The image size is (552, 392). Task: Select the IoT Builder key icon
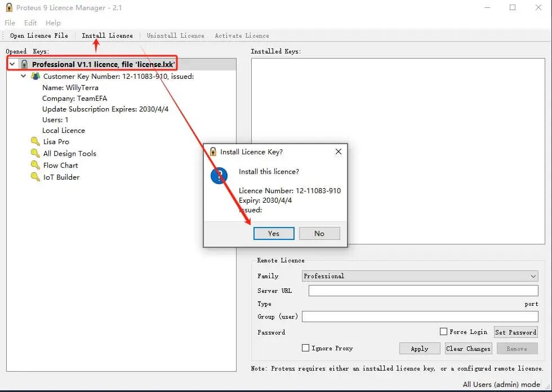point(35,177)
